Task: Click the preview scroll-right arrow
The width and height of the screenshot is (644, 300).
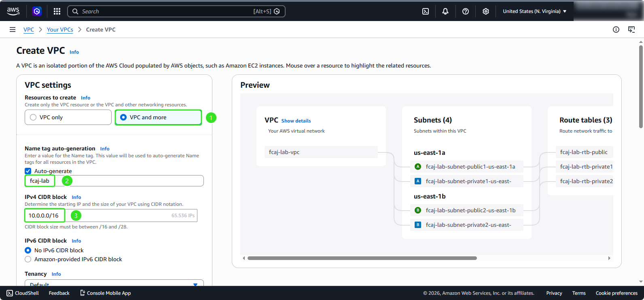Action: click(609, 258)
